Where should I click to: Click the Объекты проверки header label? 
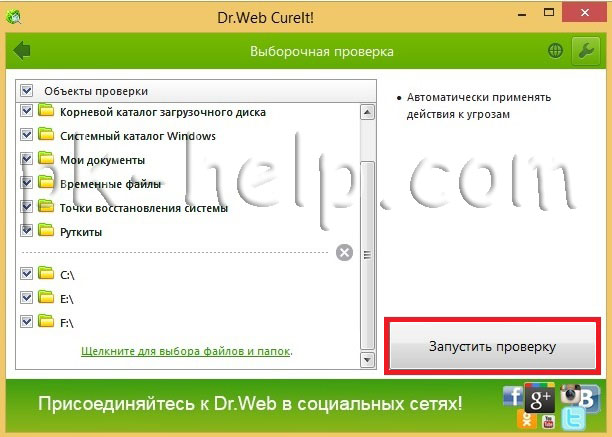coord(96,91)
